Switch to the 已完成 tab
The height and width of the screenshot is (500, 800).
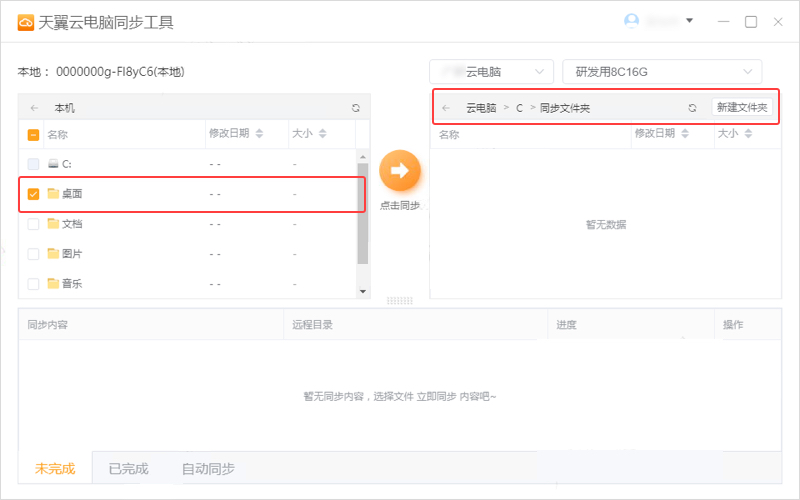pyautogui.click(x=129, y=468)
